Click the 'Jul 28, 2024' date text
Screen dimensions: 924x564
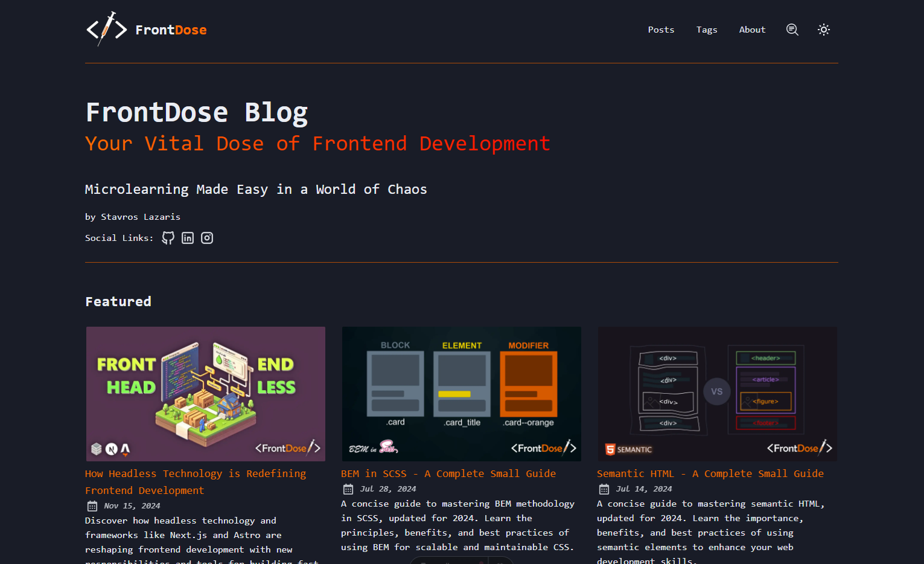pos(388,489)
